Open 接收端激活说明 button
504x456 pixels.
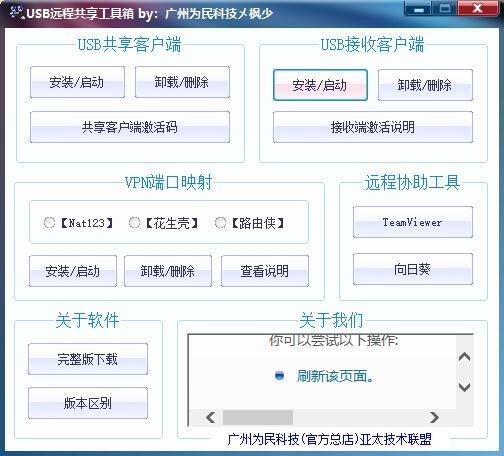373,127
